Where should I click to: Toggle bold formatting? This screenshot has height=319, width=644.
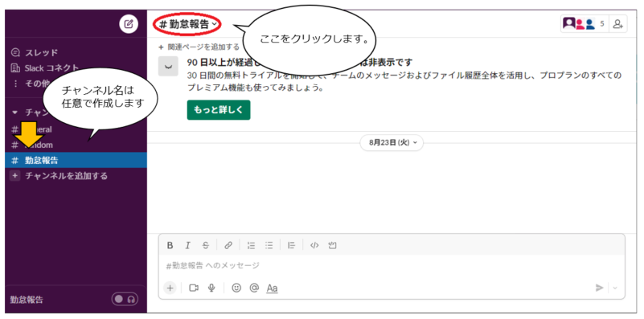[x=170, y=246]
